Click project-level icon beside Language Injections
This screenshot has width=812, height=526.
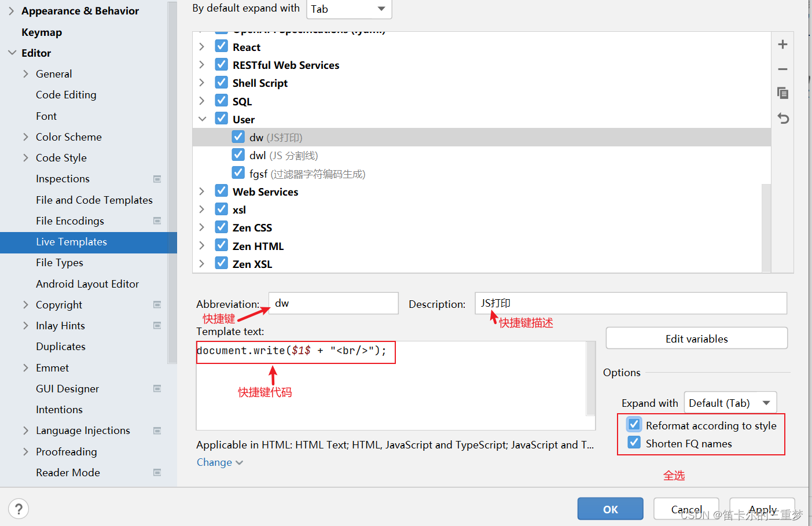pyautogui.click(x=157, y=431)
